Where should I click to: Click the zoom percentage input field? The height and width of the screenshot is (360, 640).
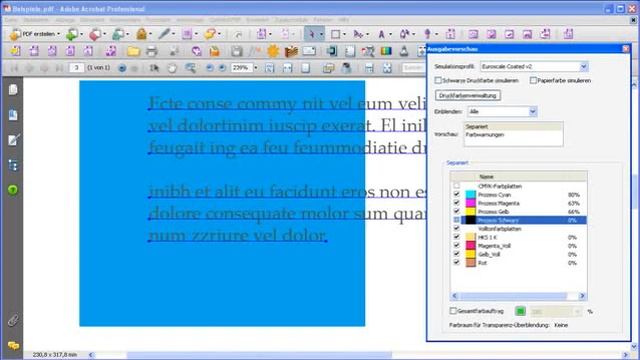click(242, 68)
